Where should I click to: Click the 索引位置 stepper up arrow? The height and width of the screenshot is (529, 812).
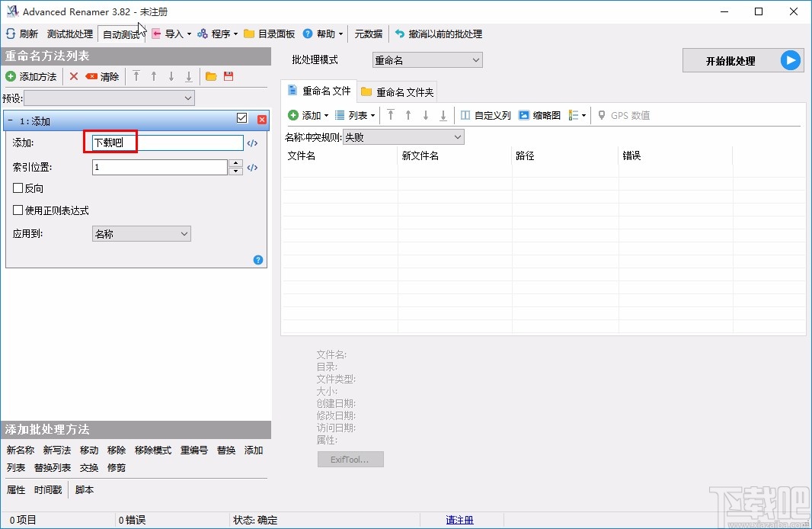click(x=235, y=163)
